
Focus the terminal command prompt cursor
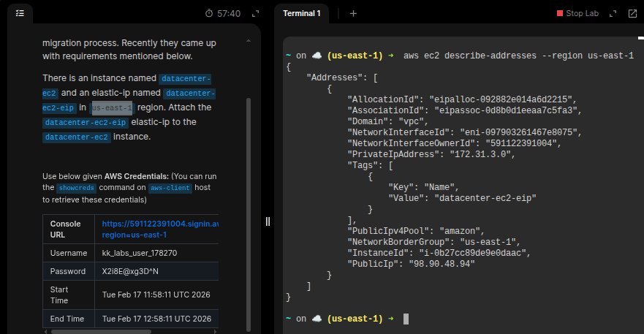pyautogui.click(x=406, y=319)
